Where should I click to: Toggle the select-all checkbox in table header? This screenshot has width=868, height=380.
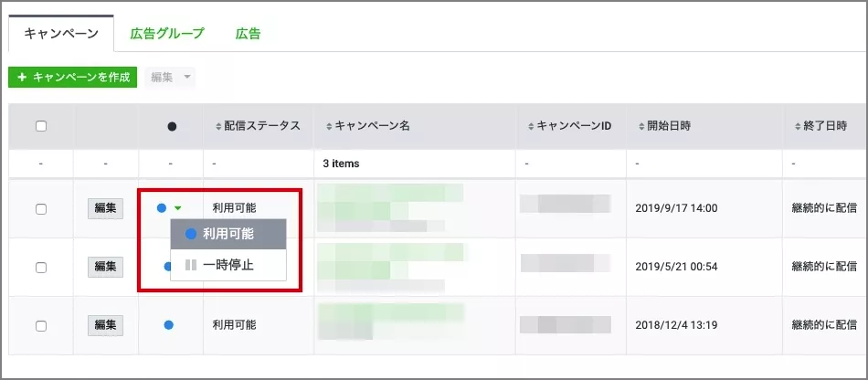(x=41, y=126)
